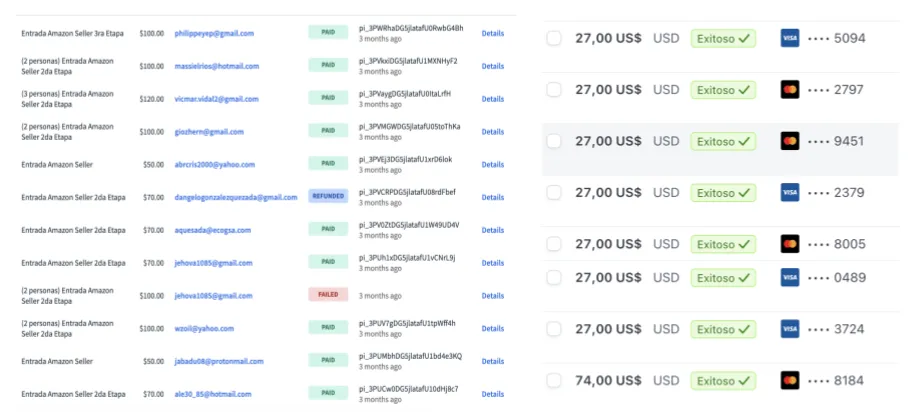Open Details for the REFUNDED payment
The width and height of the screenshot is (918, 417).
493,197
